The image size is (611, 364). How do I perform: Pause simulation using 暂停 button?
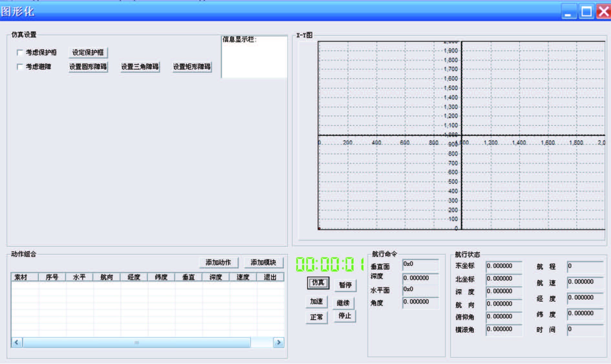pyautogui.click(x=345, y=285)
